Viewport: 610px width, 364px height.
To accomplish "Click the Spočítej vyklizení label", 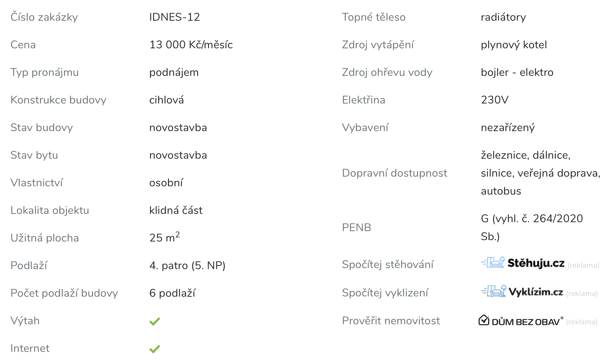I will 385,293.
